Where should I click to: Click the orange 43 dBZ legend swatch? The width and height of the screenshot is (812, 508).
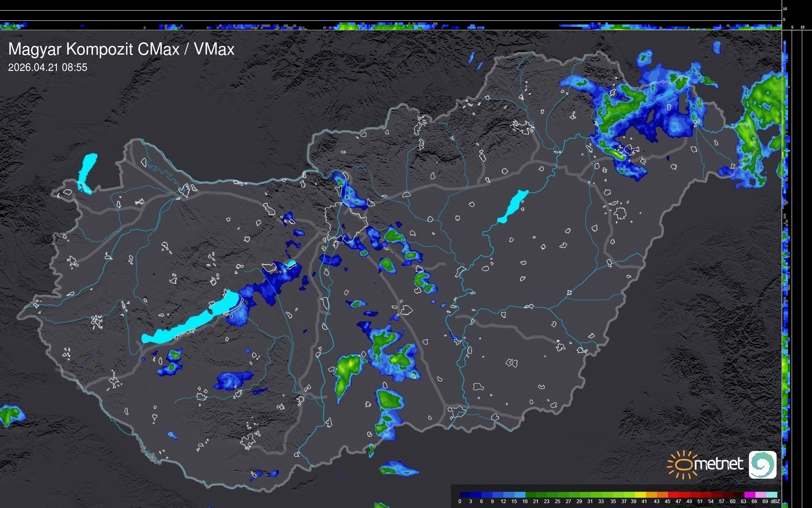coord(662,495)
